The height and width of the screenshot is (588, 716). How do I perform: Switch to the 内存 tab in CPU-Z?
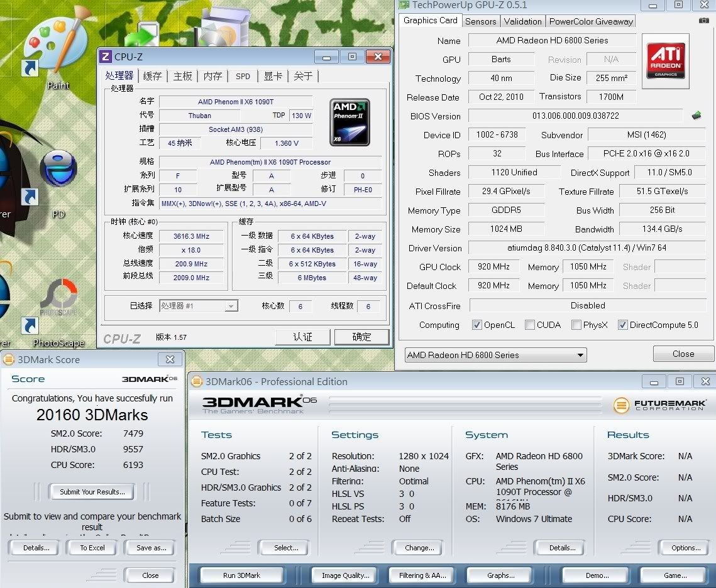coord(213,76)
